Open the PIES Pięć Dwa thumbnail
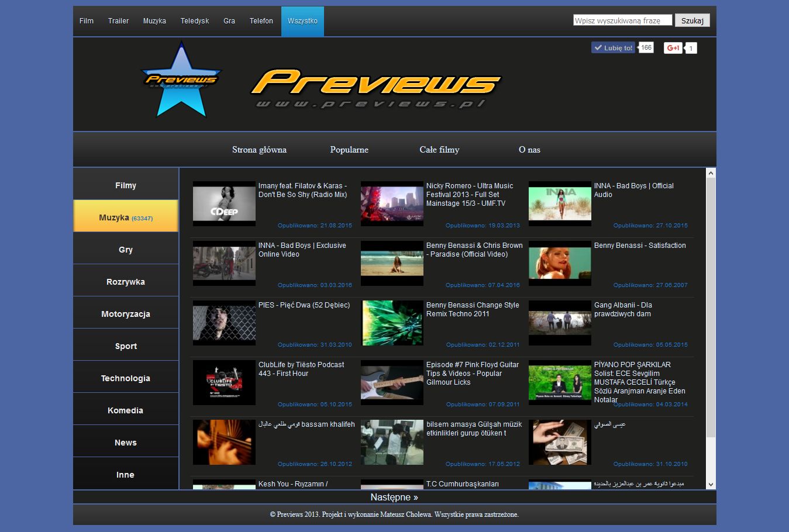The image size is (789, 532). coord(224,323)
